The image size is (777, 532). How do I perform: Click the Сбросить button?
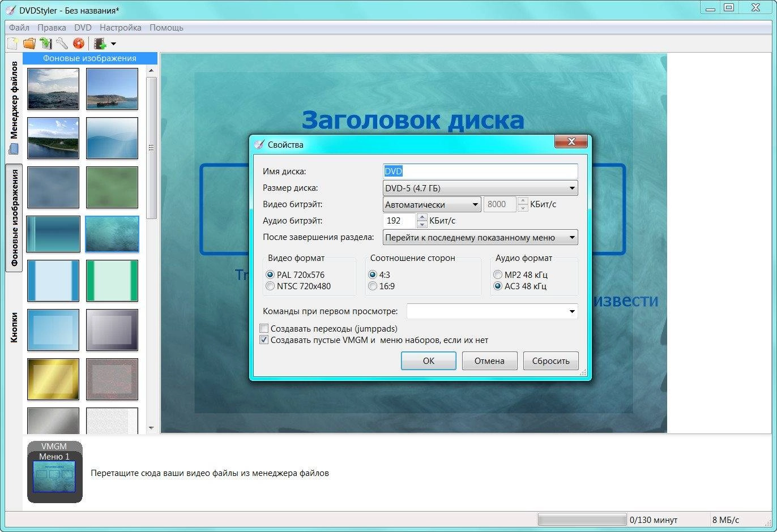click(550, 361)
